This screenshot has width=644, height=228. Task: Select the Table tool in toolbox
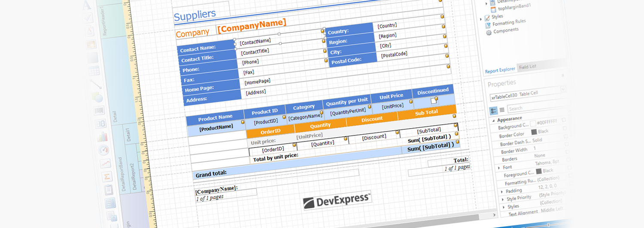pos(94,71)
